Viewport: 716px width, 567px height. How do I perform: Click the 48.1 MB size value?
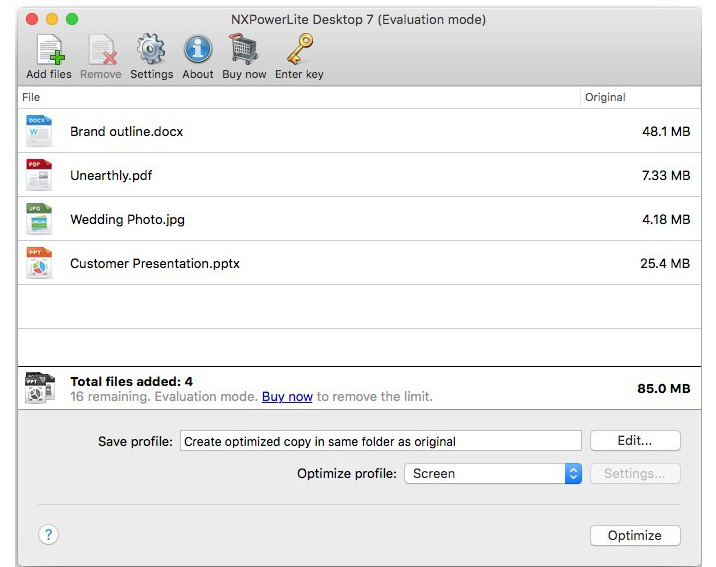pyautogui.click(x=666, y=131)
